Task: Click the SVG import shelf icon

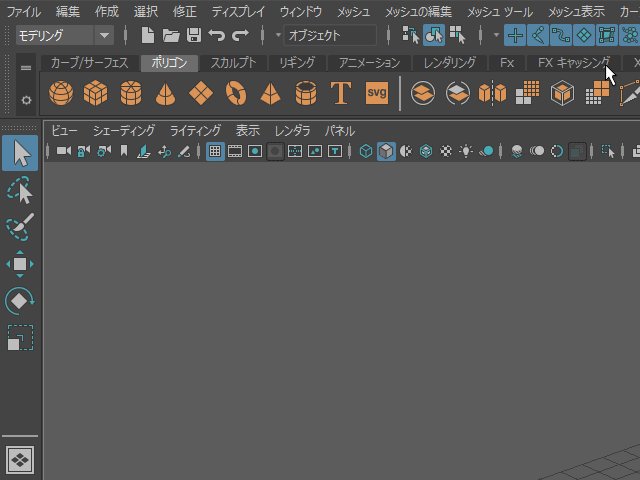Action: [x=377, y=93]
